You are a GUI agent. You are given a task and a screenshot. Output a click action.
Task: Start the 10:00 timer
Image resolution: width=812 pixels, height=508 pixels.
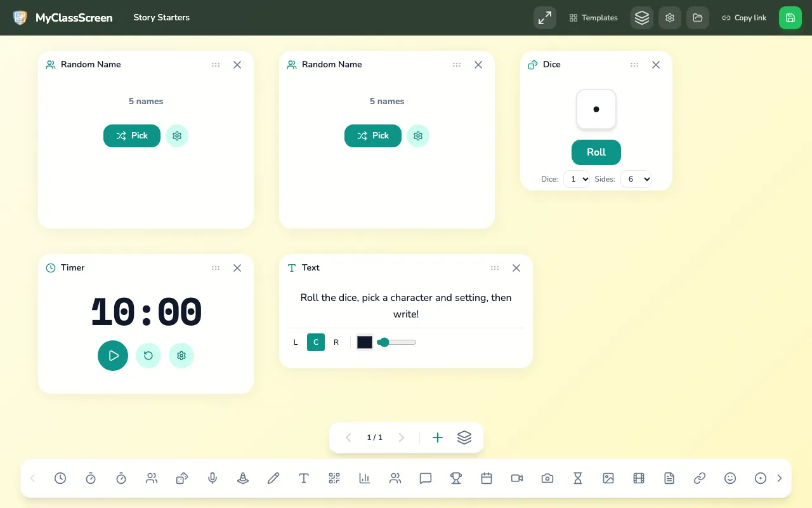(x=113, y=356)
